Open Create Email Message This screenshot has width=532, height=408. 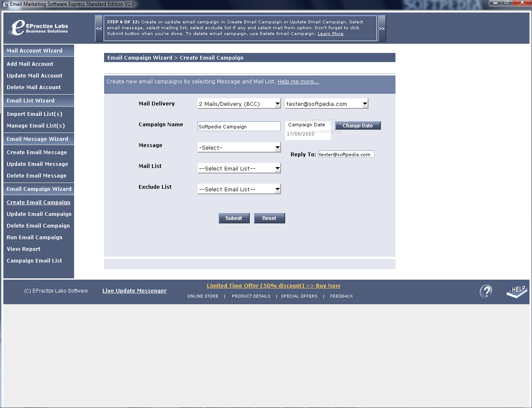(37, 152)
